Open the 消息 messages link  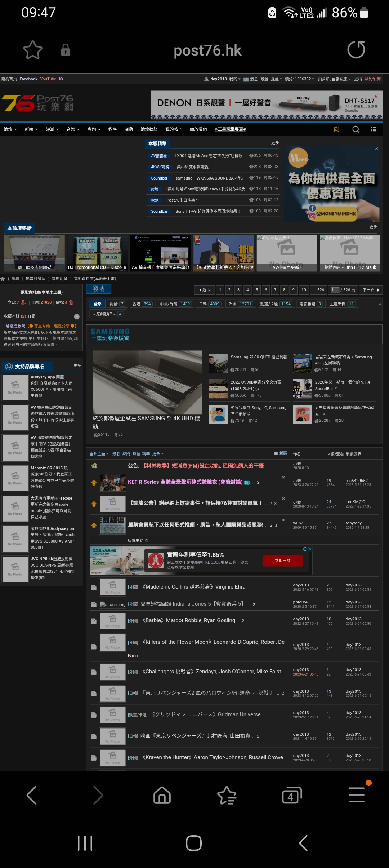251,79
